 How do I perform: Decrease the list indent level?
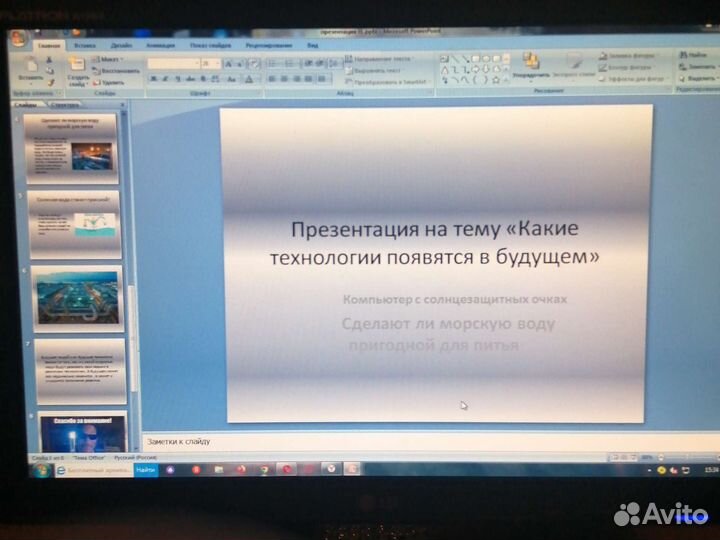pyautogui.click(x=308, y=63)
